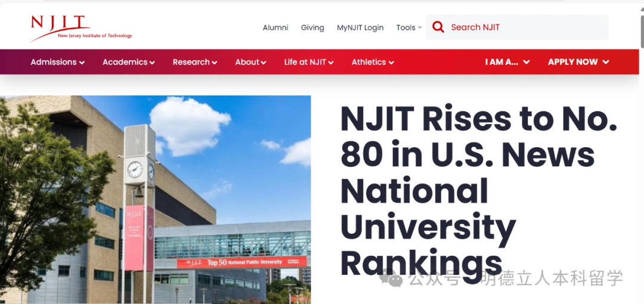The image size is (644, 304).
Task: Open the About menu
Action: [x=250, y=62]
